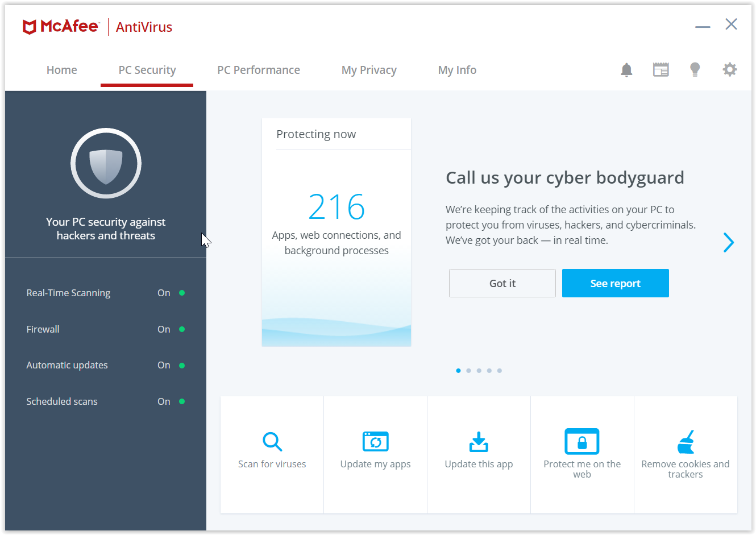Open the My Privacy tab
Screen dimensions: 756x535
pyautogui.click(x=369, y=70)
